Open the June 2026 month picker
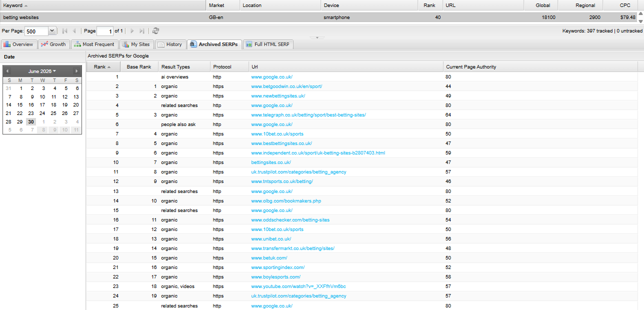 click(42, 71)
